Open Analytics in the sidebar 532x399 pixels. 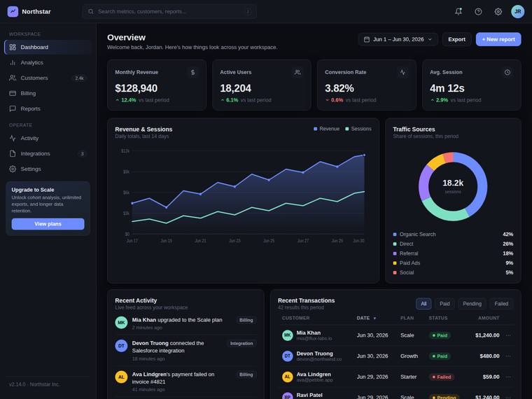(x=48, y=62)
